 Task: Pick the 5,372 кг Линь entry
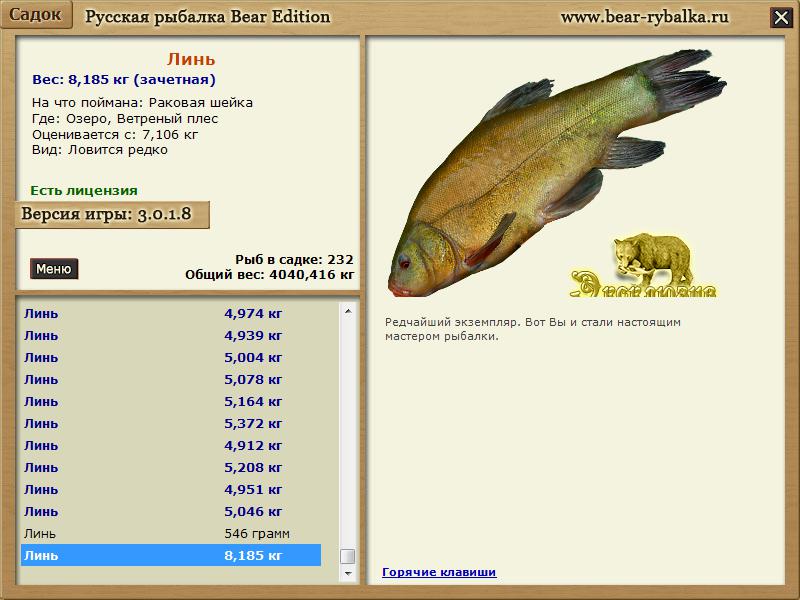click(170, 423)
